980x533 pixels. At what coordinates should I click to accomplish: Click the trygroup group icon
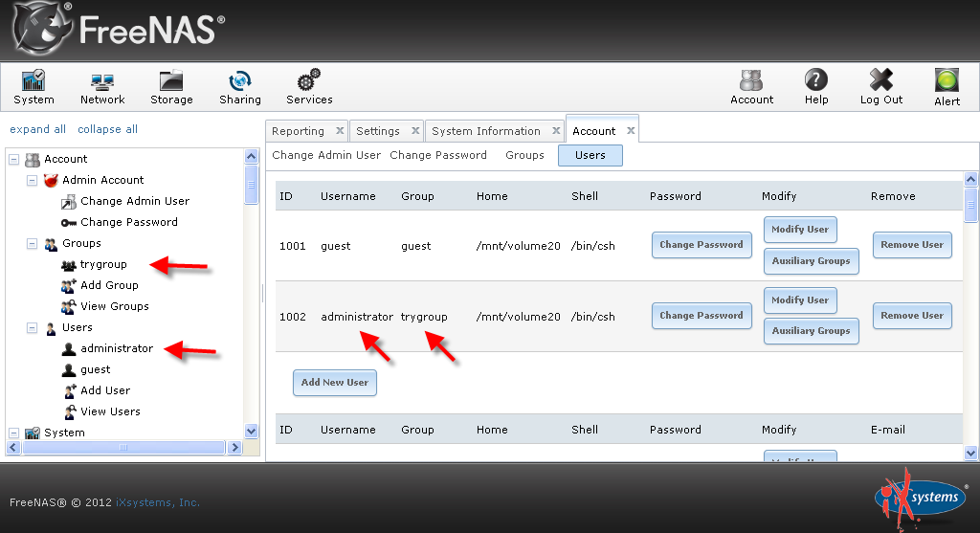[x=69, y=265]
